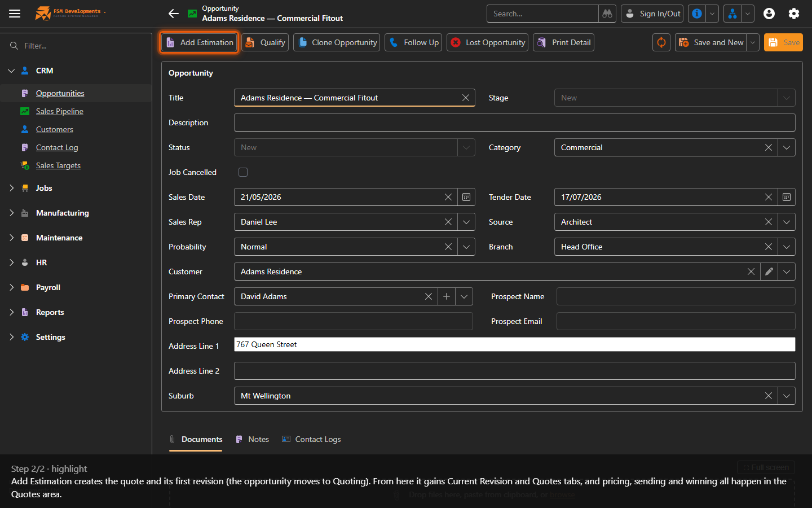This screenshot has height=508, width=812.
Task: Click the Sign In/Out button
Action: tap(652, 14)
